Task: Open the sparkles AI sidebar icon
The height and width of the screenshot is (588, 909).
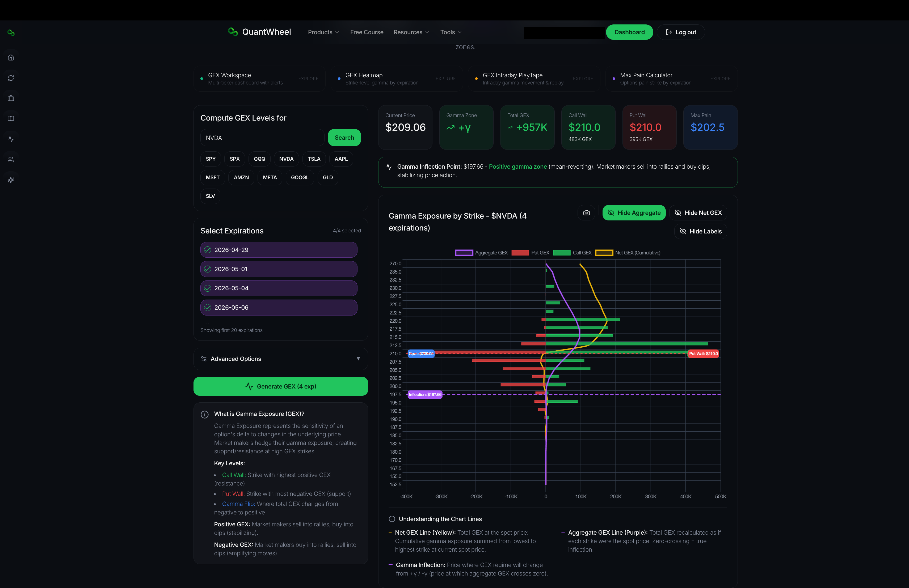Action: pyautogui.click(x=11, y=180)
